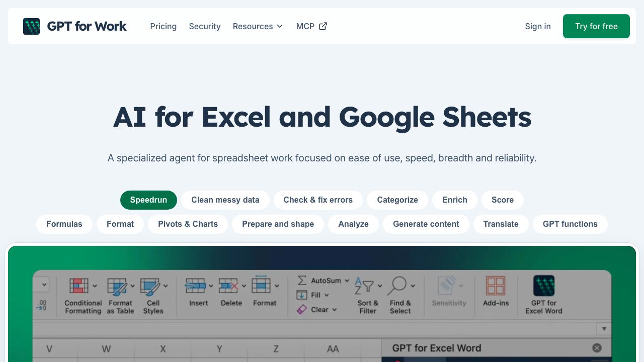Screen dimensions: 644x362
Task: Click the Delete cells icon
Action: pyautogui.click(x=228, y=286)
